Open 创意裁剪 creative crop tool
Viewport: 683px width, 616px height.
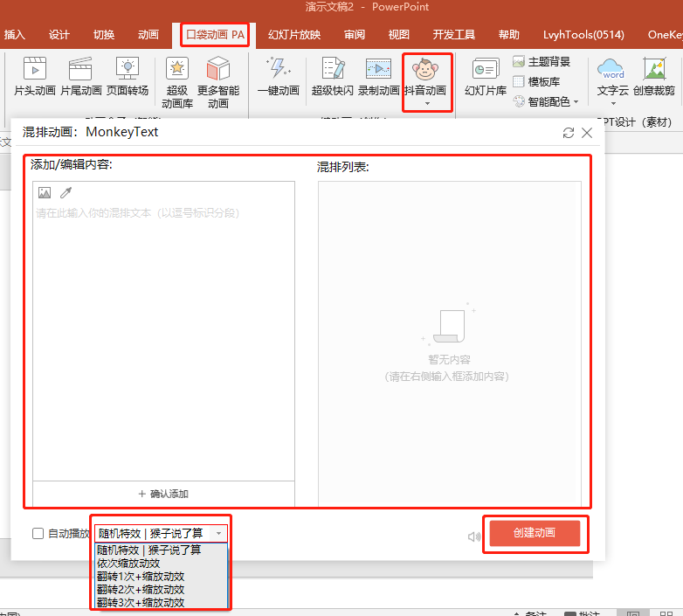(x=654, y=76)
